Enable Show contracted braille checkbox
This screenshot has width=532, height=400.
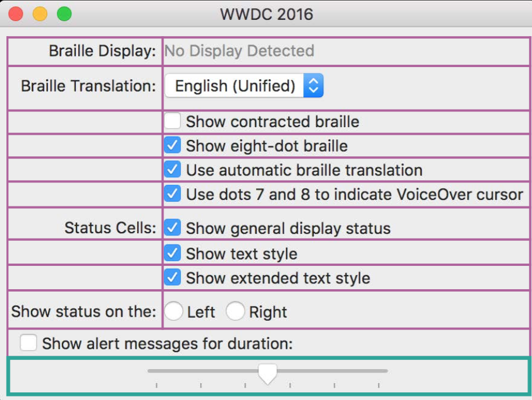(x=172, y=121)
